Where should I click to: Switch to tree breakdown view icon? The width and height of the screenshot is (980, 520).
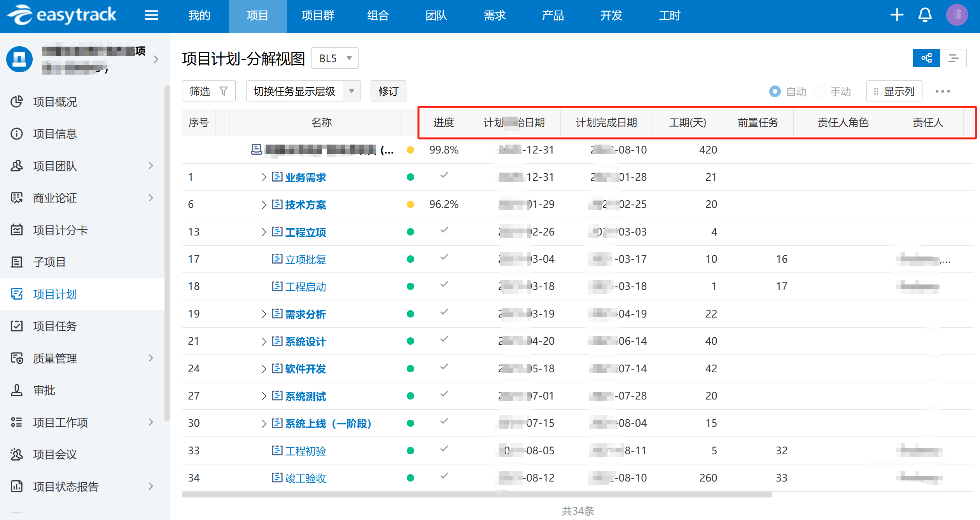click(x=926, y=58)
